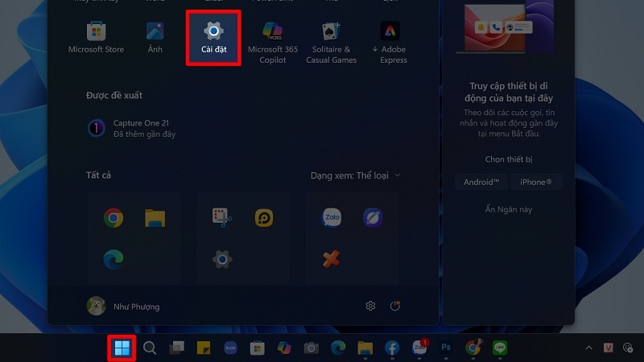Open Photoshop on the taskbar

(x=446, y=348)
